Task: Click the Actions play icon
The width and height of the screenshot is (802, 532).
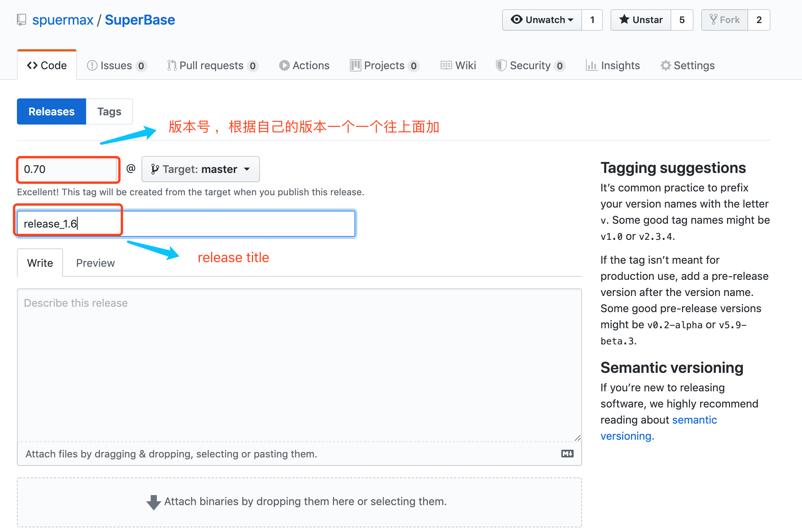Action: click(284, 65)
